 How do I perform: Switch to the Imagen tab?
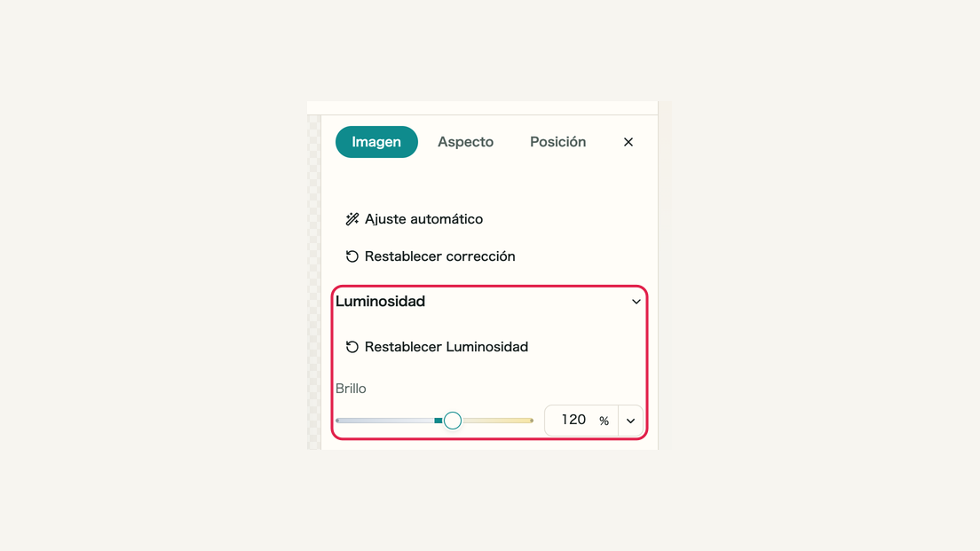click(376, 142)
